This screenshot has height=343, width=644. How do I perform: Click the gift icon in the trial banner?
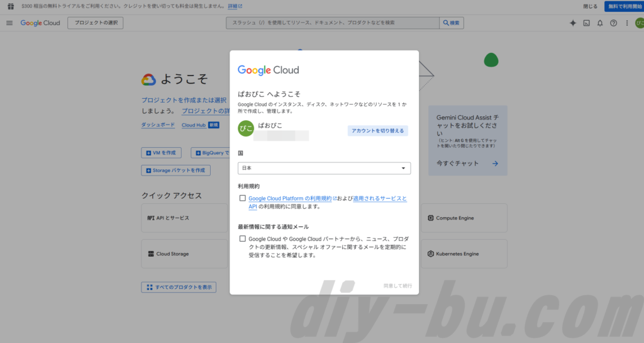11,6
